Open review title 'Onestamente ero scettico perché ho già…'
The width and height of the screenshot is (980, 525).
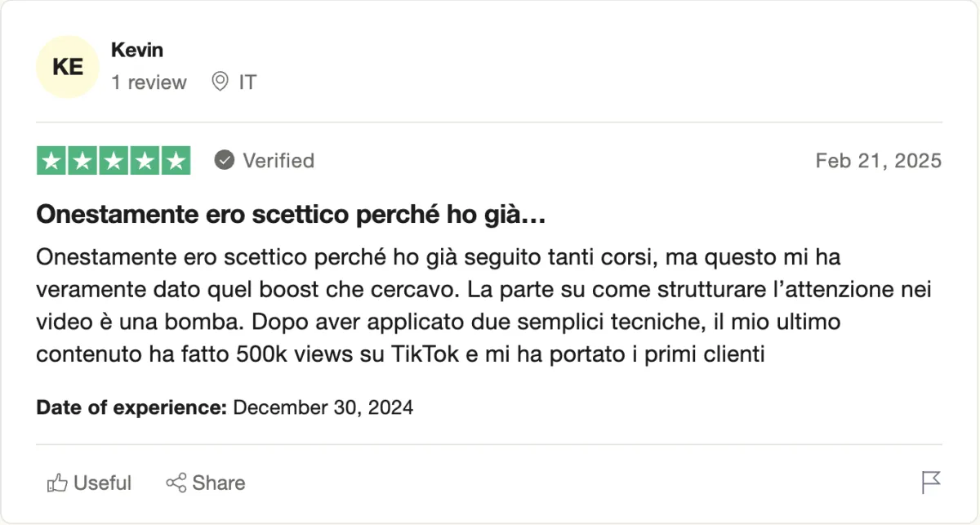coord(292,216)
